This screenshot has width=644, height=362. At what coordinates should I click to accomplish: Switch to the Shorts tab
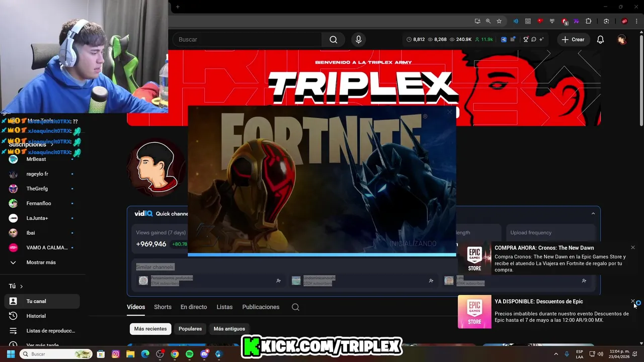tap(163, 307)
